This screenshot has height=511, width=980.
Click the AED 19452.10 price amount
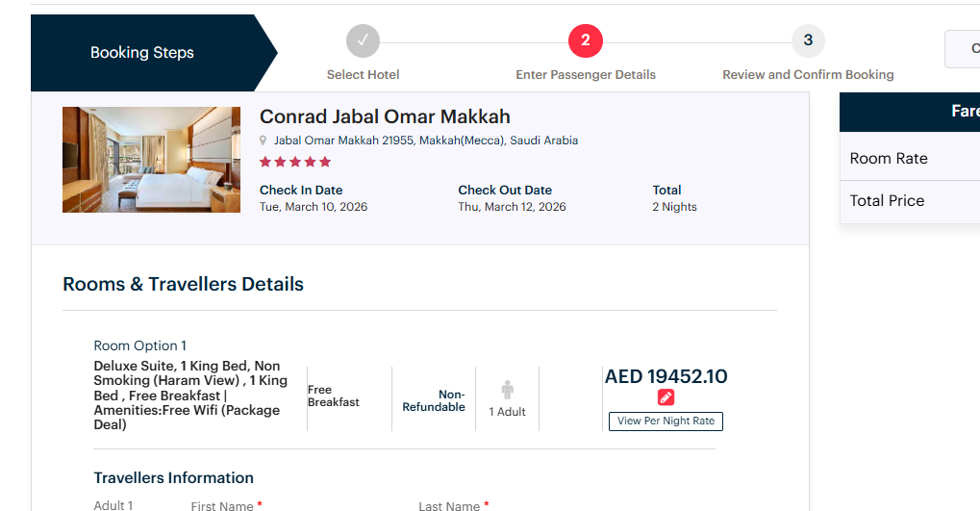pos(666,376)
